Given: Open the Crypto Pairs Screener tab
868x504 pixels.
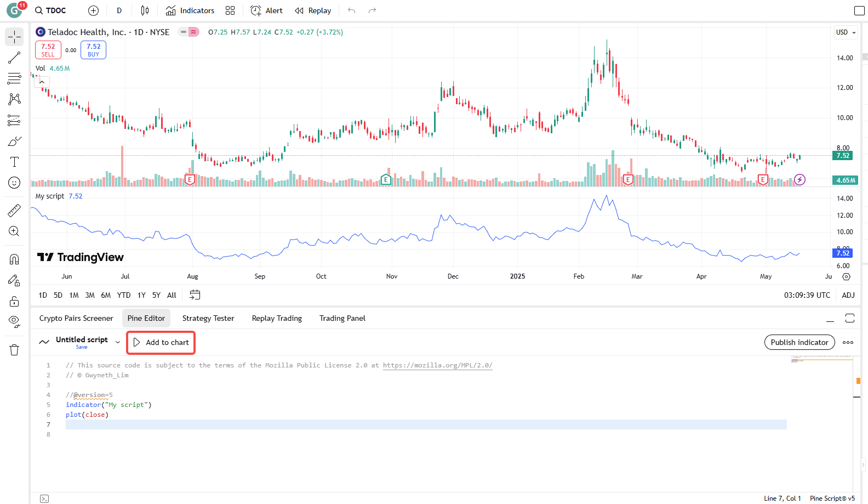Looking at the screenshot, I should click(x=76, y=318).
